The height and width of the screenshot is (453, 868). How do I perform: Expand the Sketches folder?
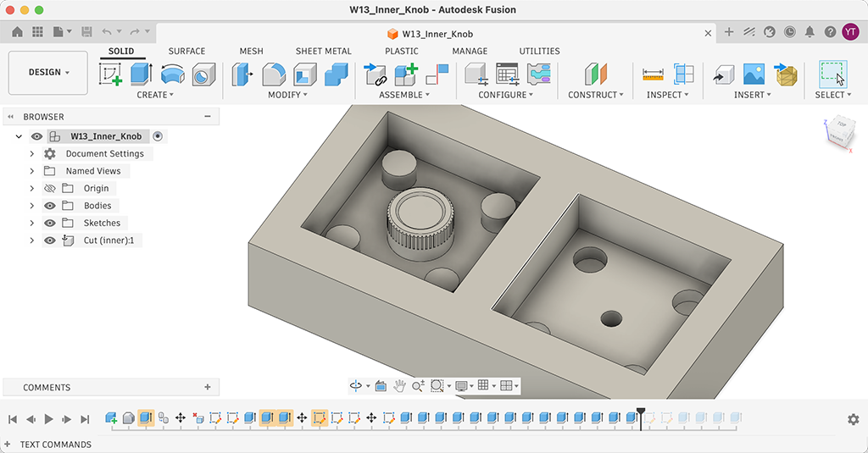[x=31, y=223]
